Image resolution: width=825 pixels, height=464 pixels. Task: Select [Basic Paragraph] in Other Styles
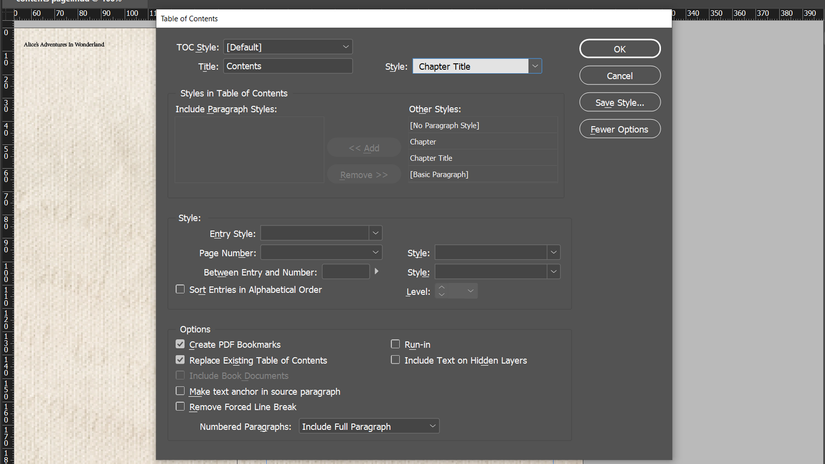482,174
